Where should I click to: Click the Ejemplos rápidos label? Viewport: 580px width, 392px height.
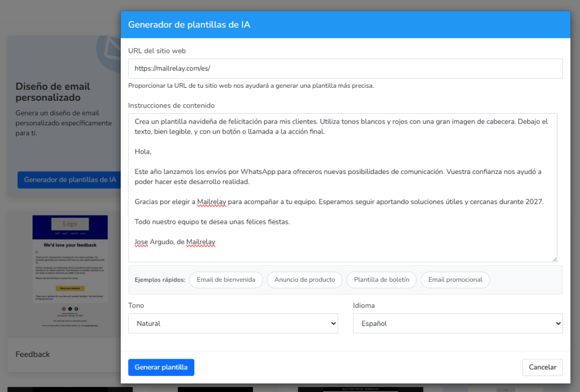pos(160,280)
